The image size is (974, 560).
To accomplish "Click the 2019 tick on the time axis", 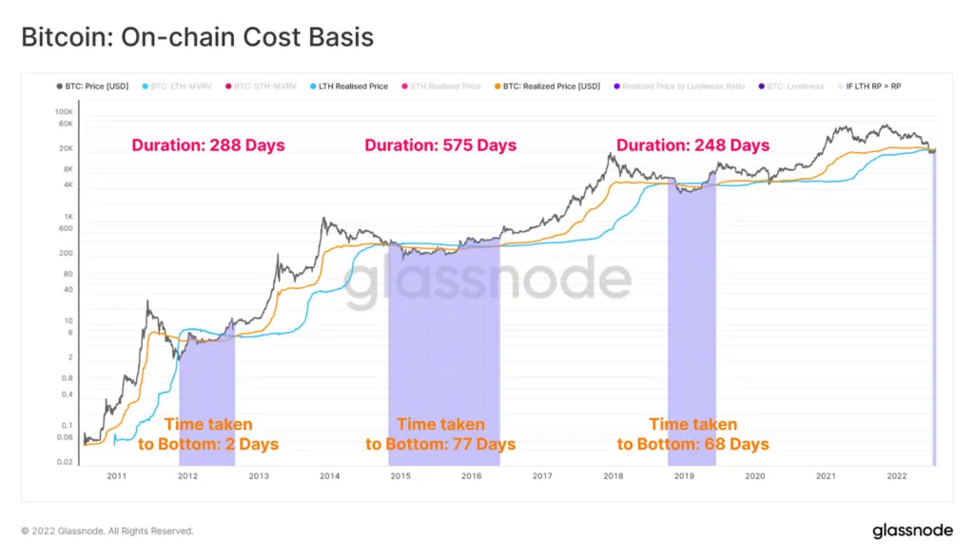I will tap(684, 476).
